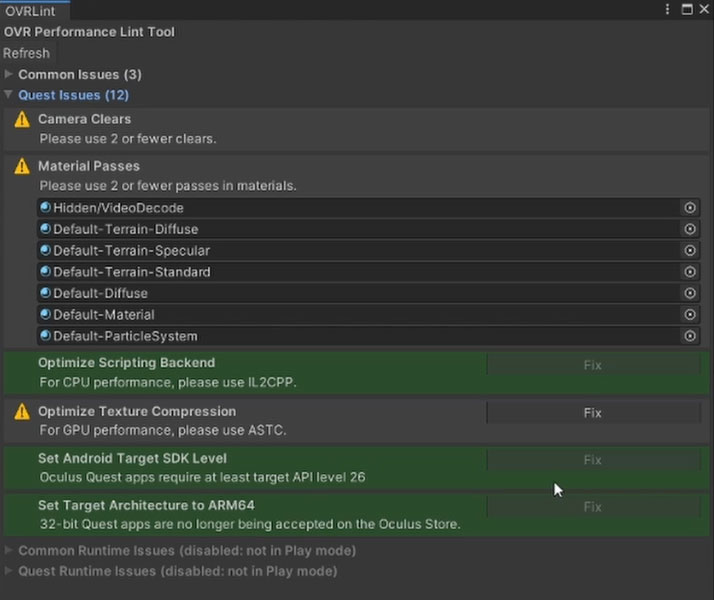Open object picker for Default-ParticleSystem

[x=690, y=336]
